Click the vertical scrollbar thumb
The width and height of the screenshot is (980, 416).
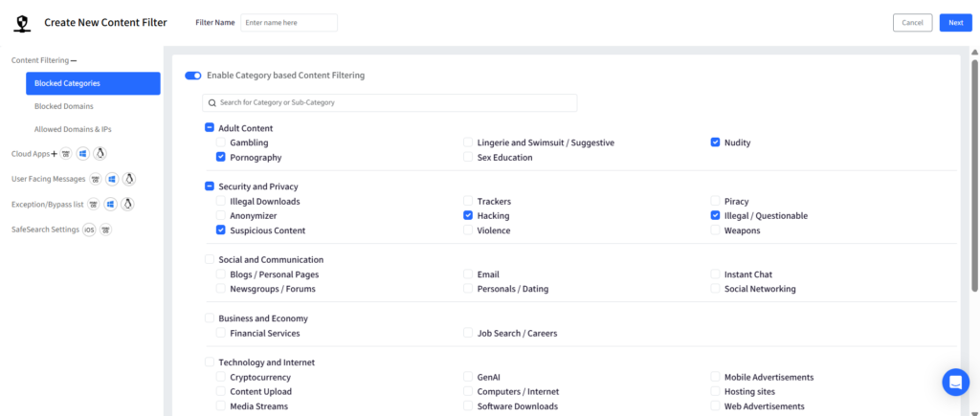974,175
